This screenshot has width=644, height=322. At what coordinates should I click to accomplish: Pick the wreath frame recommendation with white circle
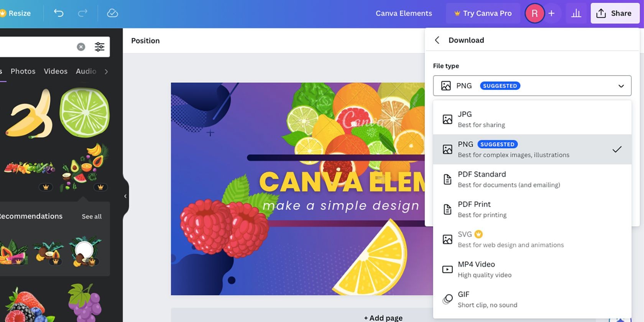(85, 251)
